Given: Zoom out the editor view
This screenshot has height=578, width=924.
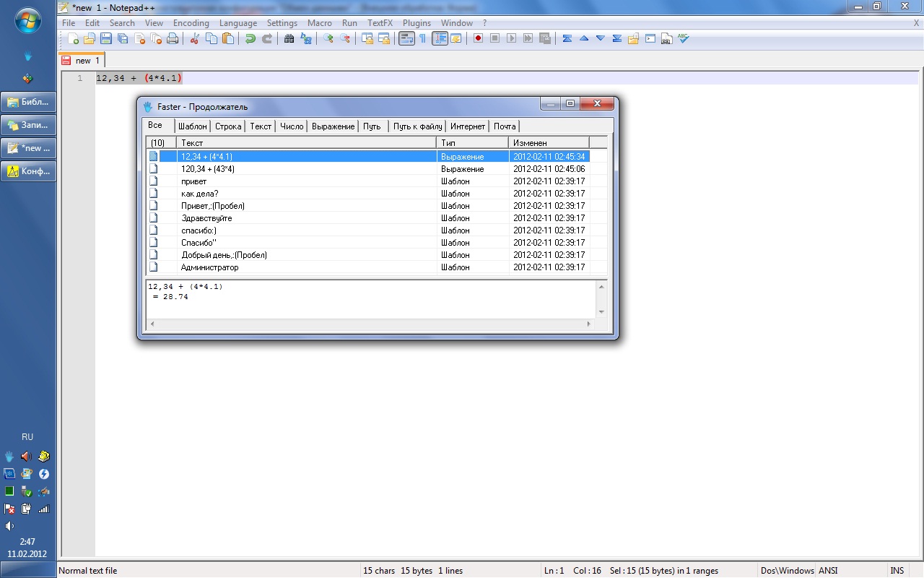Looking at the screenshot, I should pyautogui.click(x=345, y=38).
